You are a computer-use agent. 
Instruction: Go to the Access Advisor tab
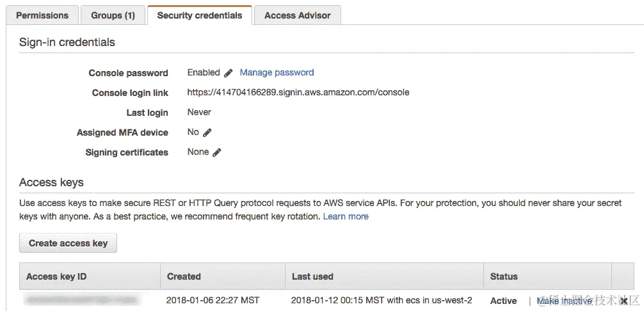coord(298,15)
